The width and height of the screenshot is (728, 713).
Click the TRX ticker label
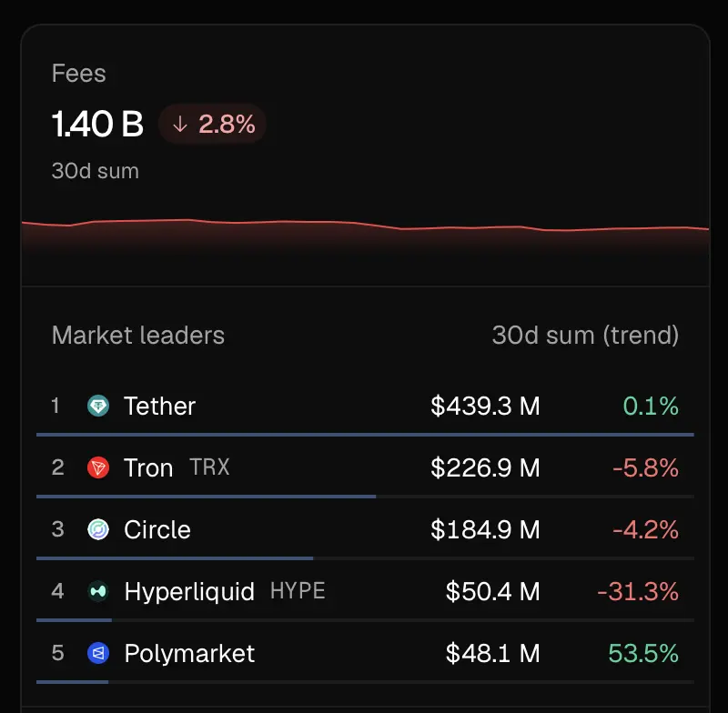pyautogui.click(x=210, y=467)
